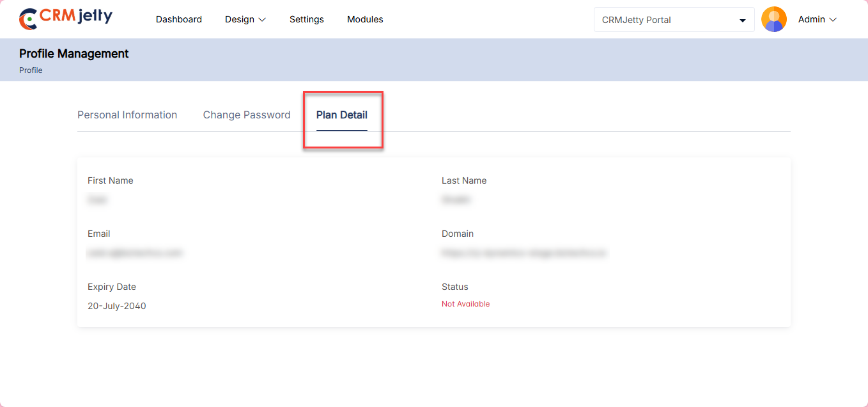Screen dimensions: 868x407
Task: Switch to the Personal Information tab
Action: pos(127,115)
